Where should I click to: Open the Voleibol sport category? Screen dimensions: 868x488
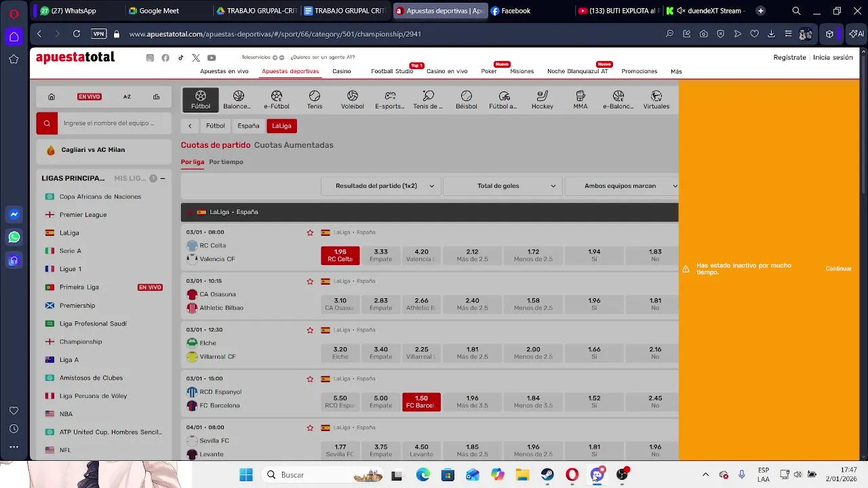(352, 100)
